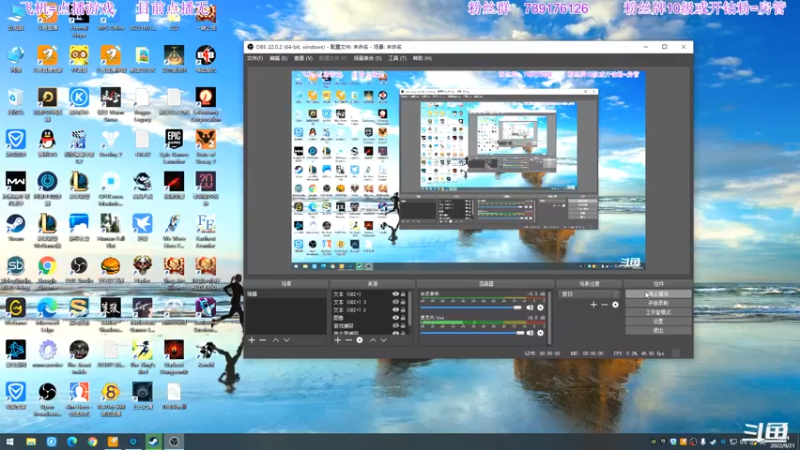Toggle visibility of first text source

pos(395,294)
